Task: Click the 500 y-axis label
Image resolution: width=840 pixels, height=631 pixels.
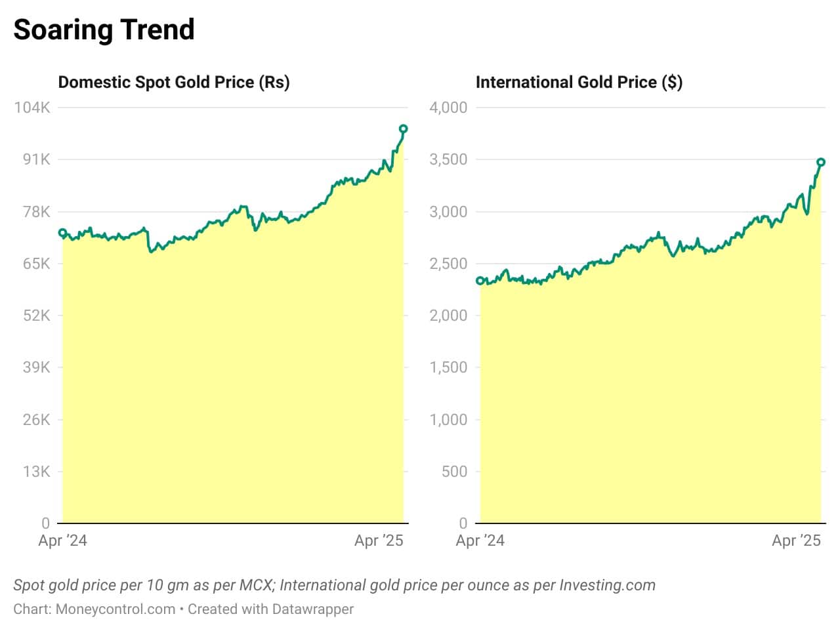Action: [x=454, y=472]
